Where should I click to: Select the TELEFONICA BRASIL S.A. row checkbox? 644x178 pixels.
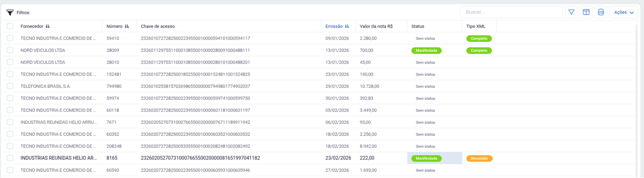click(10, 86)
